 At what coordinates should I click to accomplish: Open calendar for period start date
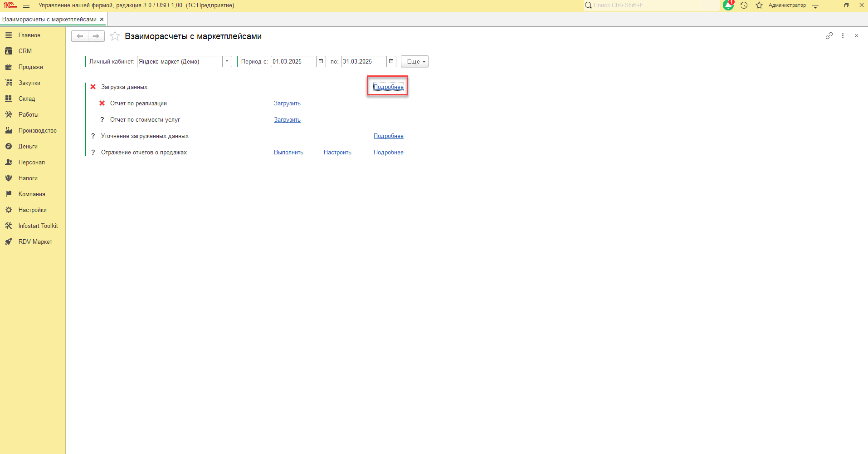point(321,62)
